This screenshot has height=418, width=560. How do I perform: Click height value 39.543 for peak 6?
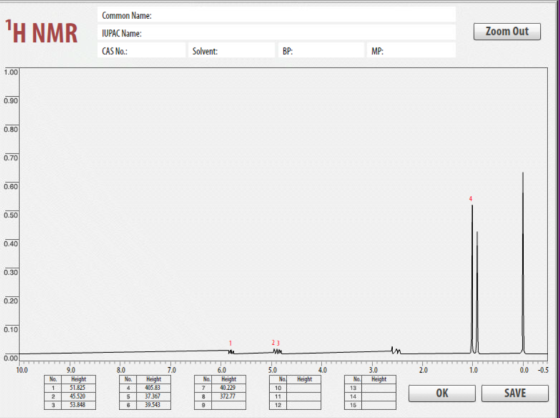click(153, 405)
